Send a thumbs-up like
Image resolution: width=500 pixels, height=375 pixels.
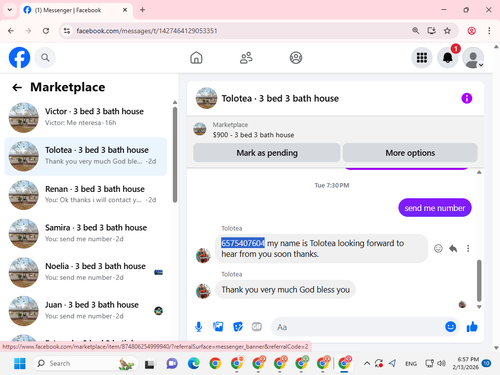pyautogui.click(x=472, y=327)
